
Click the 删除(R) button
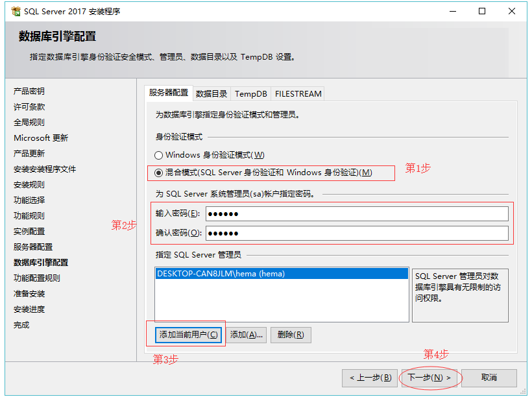click(x=291, y=335)
